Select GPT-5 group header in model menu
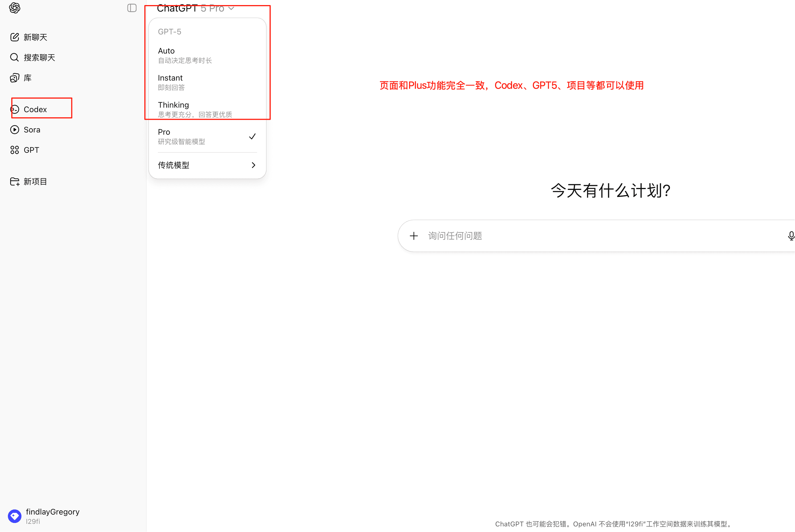Screen dimensions: 795x532 169,32
